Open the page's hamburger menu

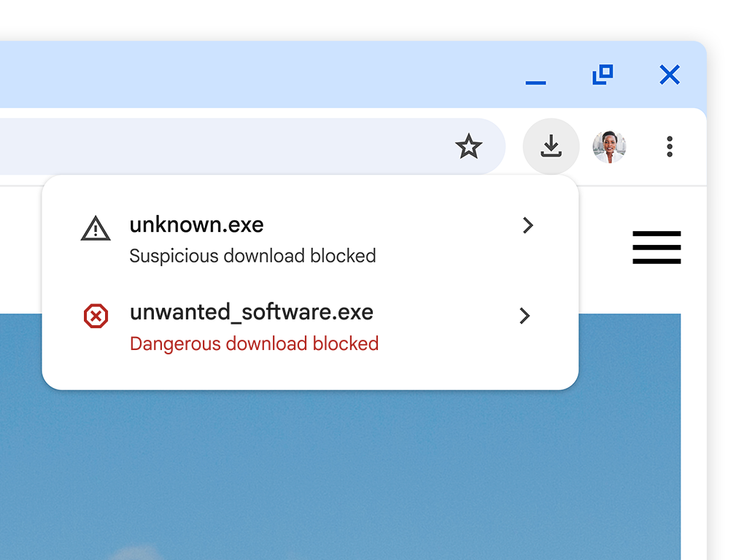click(x=657, y=247)
